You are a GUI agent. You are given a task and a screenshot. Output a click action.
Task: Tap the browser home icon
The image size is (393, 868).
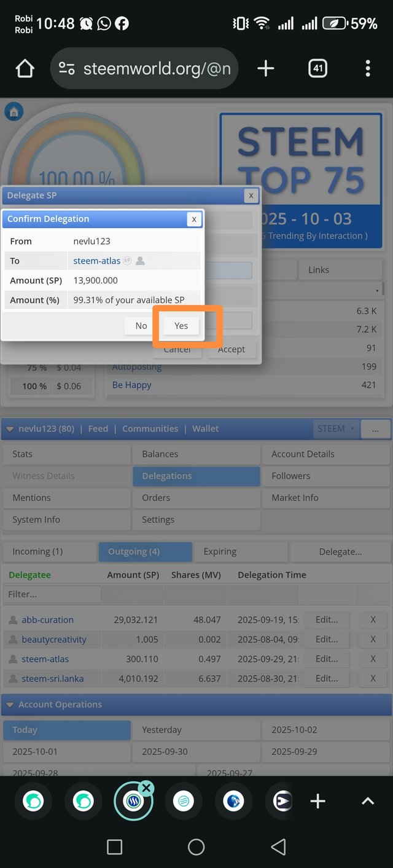pyautogui.click(x=25, y=69)
